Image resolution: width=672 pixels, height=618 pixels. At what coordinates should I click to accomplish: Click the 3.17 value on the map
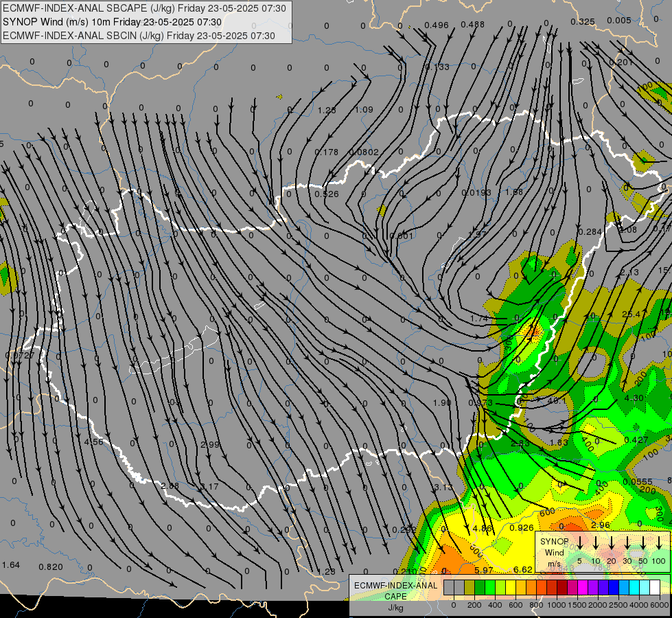(209, 487)
